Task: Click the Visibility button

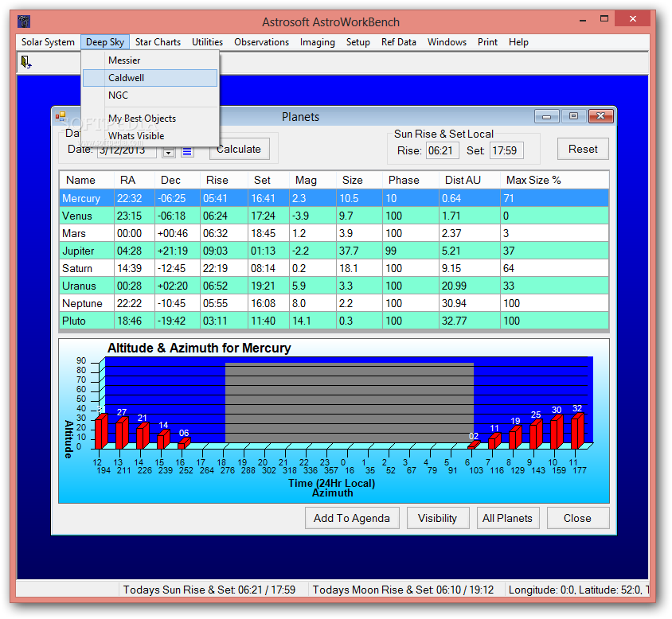Action: tap(438, 518)
